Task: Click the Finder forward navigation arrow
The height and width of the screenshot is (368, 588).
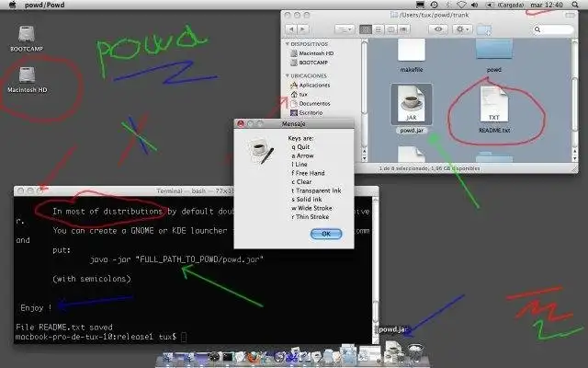Action: point(302,29)
